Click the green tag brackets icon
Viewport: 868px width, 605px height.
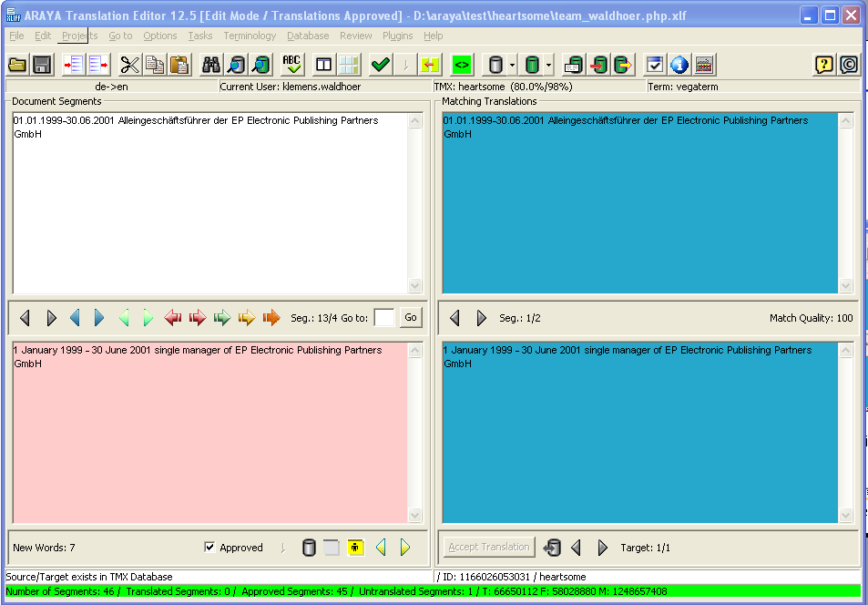tap(462, 65)
